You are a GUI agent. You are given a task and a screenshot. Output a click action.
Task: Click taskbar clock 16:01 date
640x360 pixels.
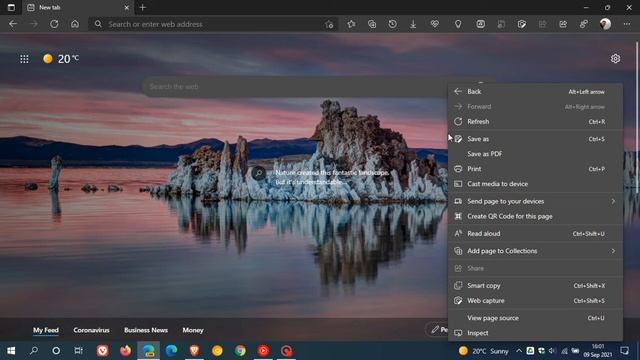(598, 351)
